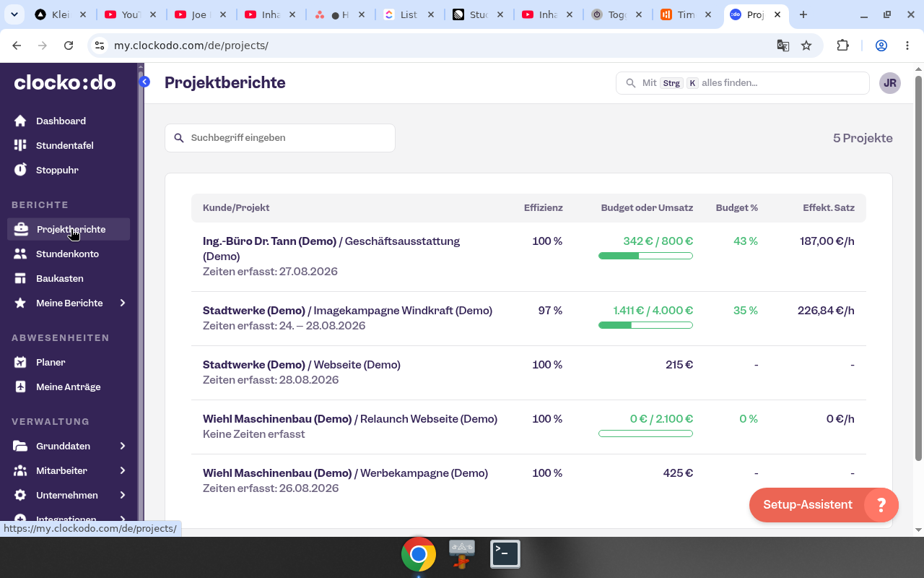Switch to the "Tog" browser tab

point(617,14)
